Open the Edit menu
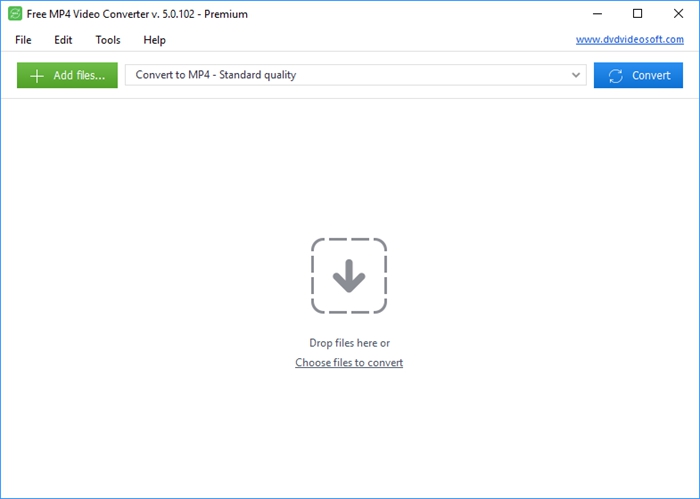Screen dimensions: 700x499 (63, 40)
